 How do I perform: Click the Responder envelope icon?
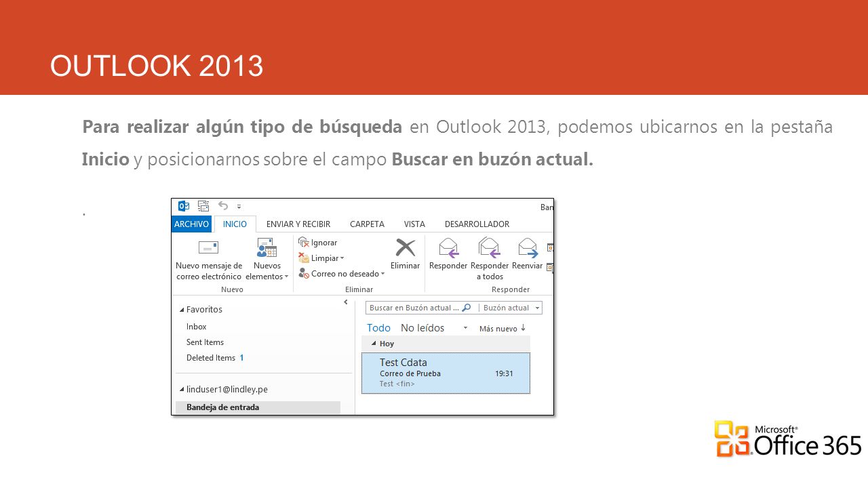(x=448, y=248)
